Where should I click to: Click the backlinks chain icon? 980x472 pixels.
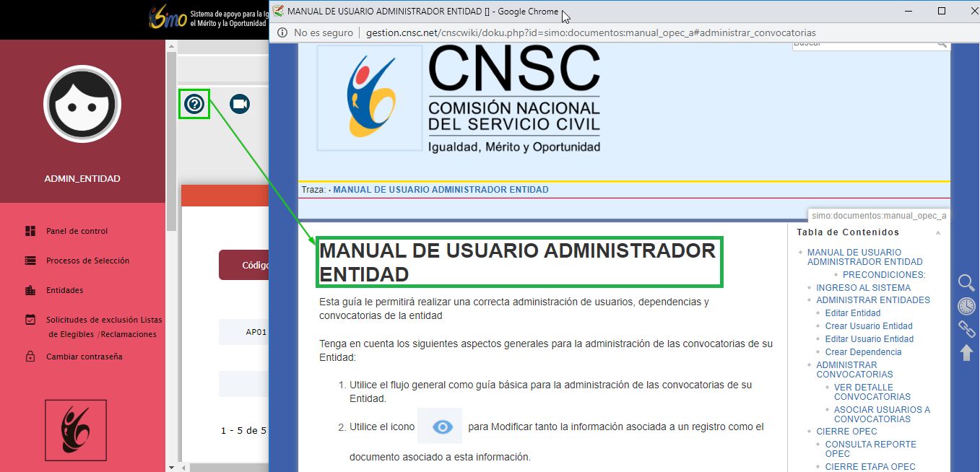coord(966,329)
